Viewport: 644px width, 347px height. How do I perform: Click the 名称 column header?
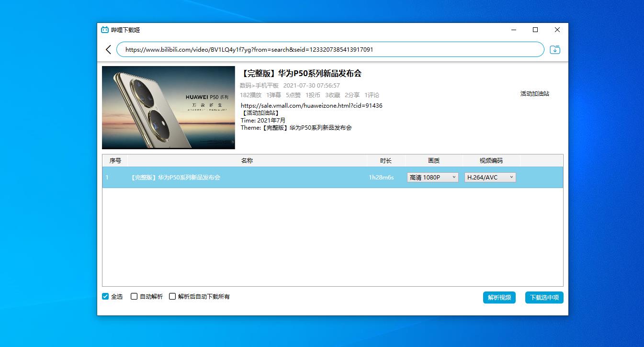coord(247,161)
